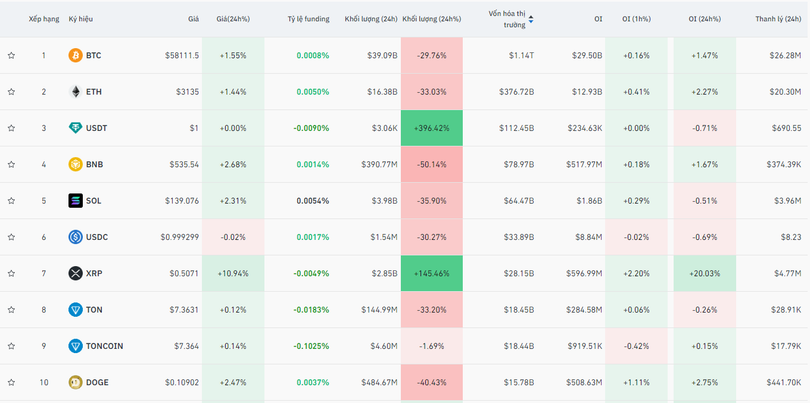Click the XRP coin icon
The width and height of the screenshot is (810, 403).
75,273
